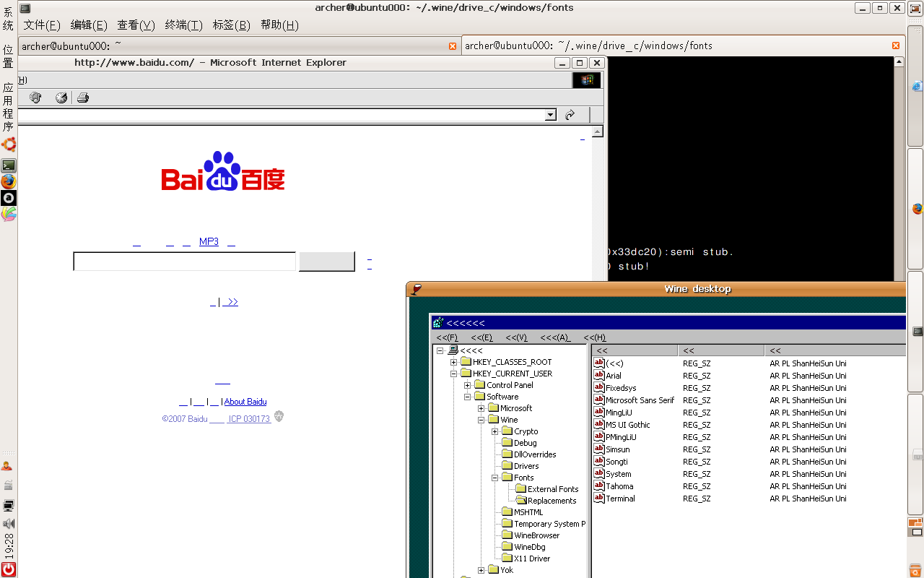Select the External Fonts key
Viewport: 924px width, 578px height.
point(553,489)
